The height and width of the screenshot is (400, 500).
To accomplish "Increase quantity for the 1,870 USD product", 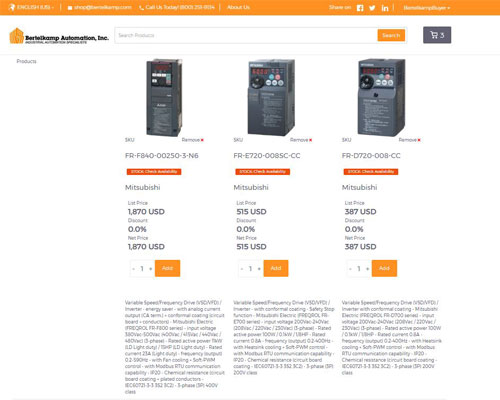I will click(151, 269).
